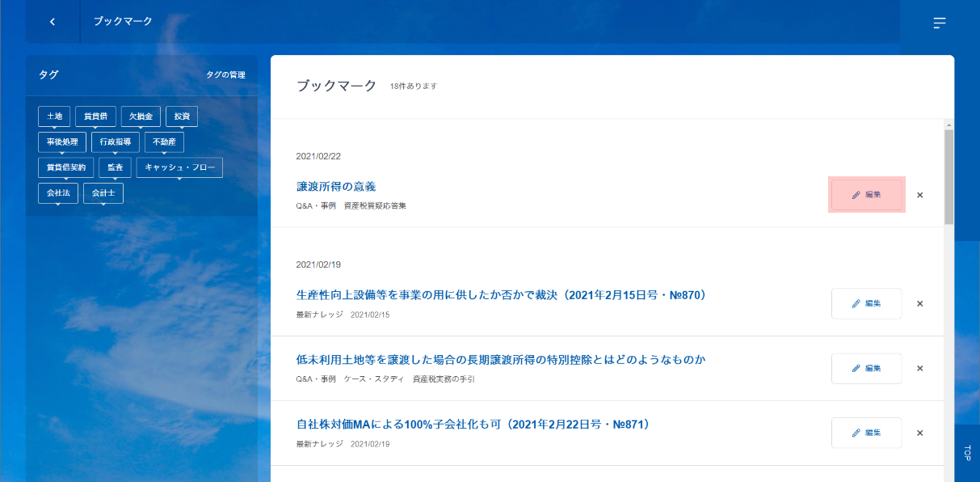Open the hamburger menu icon at top right
This screenshot has width=980, height=482.
click(940, 23)
